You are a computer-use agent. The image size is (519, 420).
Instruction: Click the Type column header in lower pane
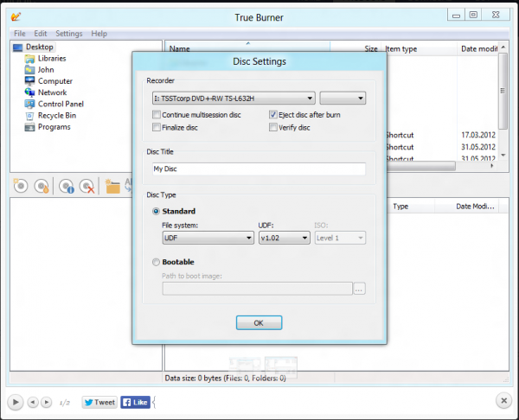410,207
